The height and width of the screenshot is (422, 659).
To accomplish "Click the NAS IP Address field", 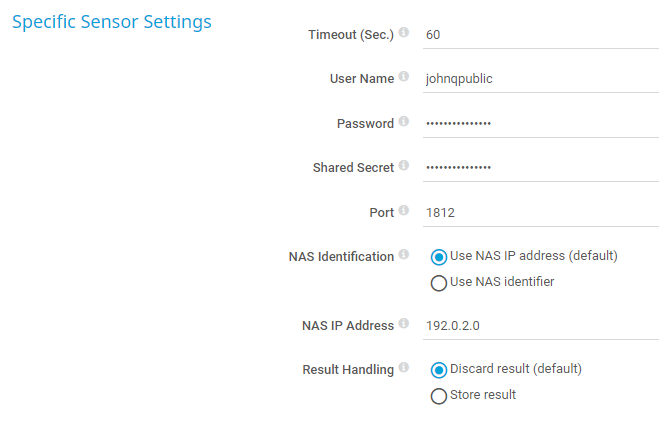I will 540,326.
